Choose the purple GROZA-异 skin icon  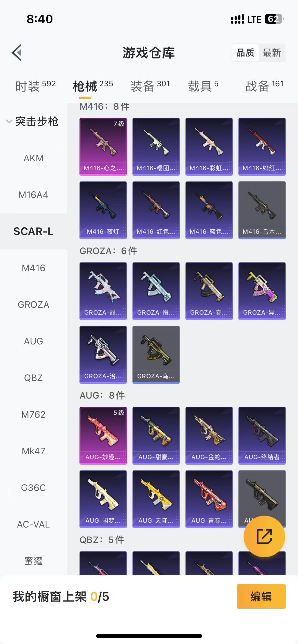tap(262, 291)
